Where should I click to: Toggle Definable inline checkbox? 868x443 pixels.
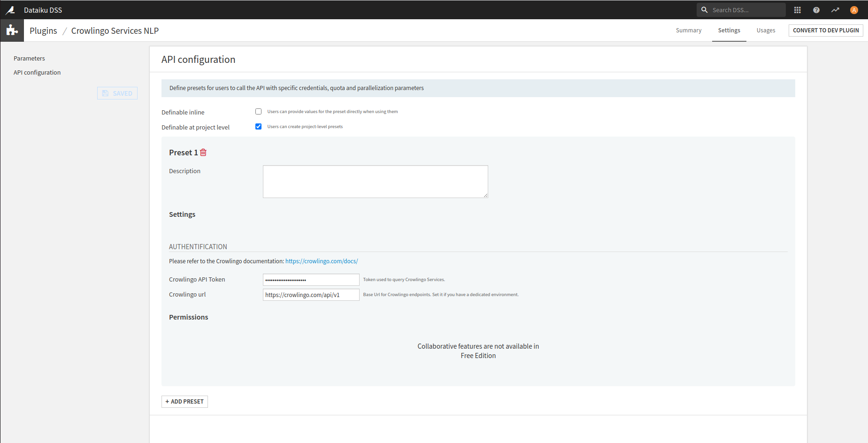[x=258, y=112]
